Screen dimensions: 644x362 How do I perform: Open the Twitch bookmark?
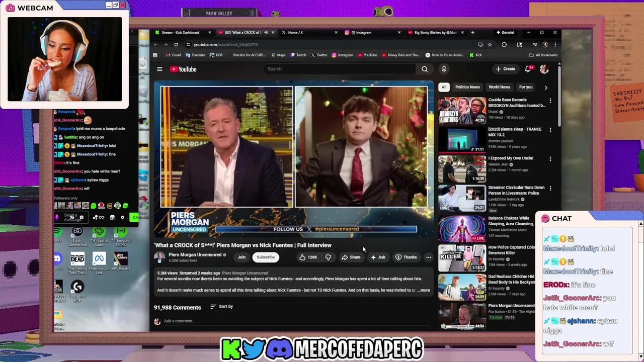(298, 55)
